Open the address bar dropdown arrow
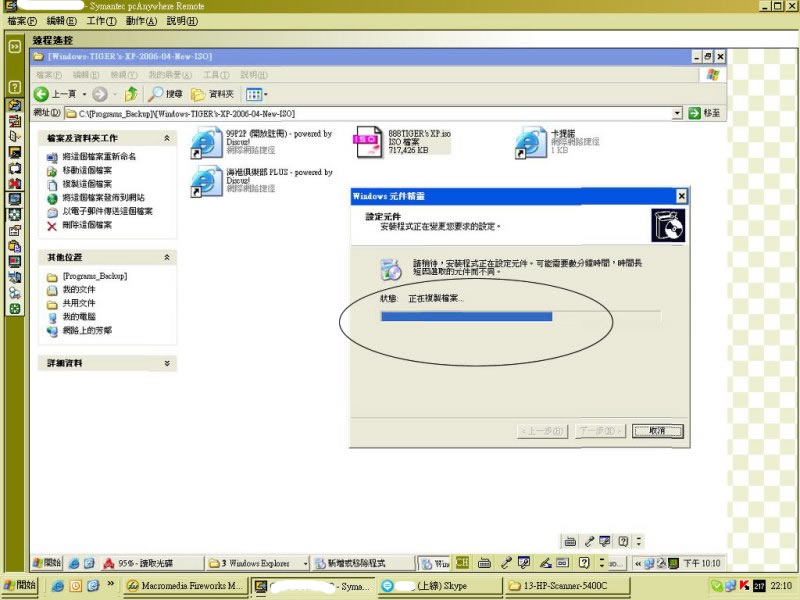 click(x=677, y=113)
